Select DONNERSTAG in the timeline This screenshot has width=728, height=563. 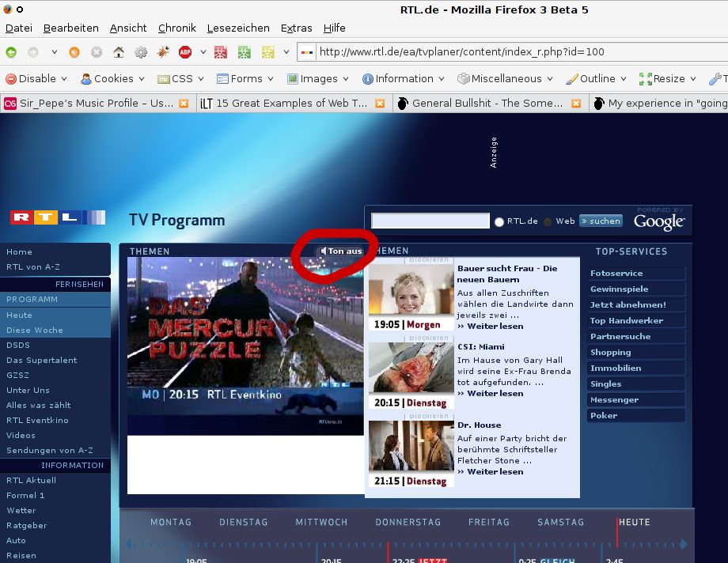408,523
